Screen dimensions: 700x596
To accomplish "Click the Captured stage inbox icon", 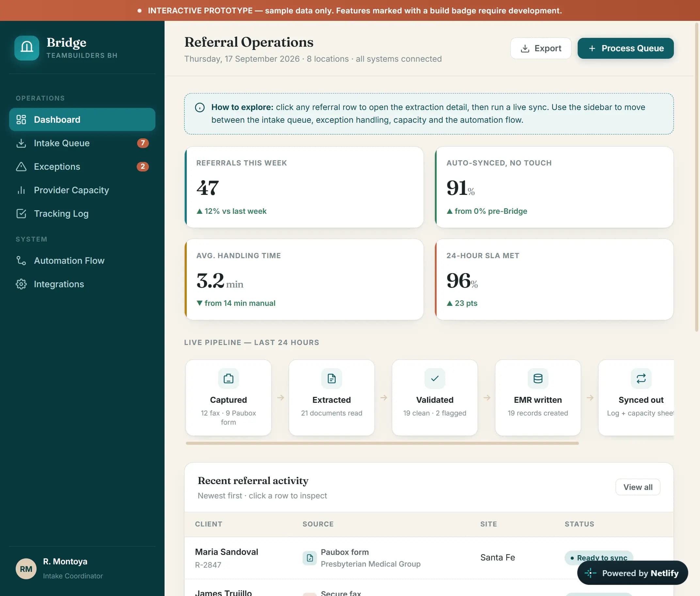I will 228,379.
